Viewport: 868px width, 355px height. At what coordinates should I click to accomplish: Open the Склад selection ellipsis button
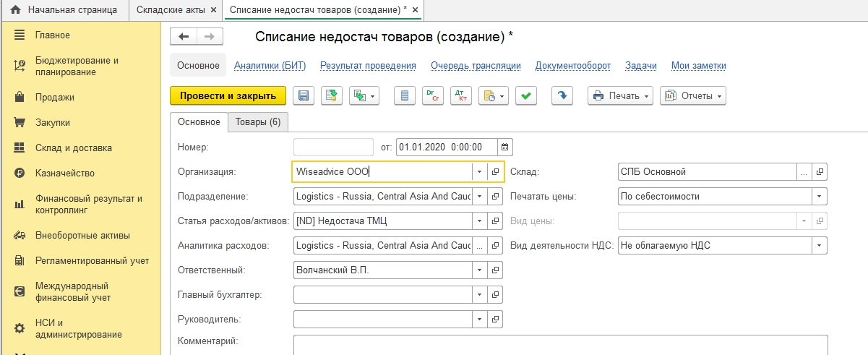(x=804, y=172)
